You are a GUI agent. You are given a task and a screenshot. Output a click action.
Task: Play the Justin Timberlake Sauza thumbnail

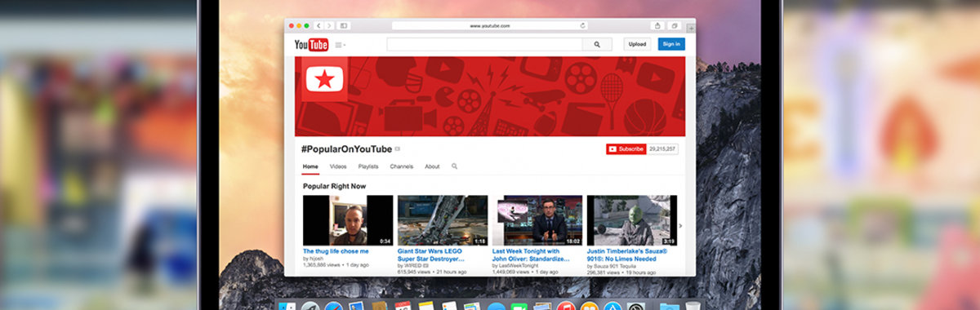point(632,220)
